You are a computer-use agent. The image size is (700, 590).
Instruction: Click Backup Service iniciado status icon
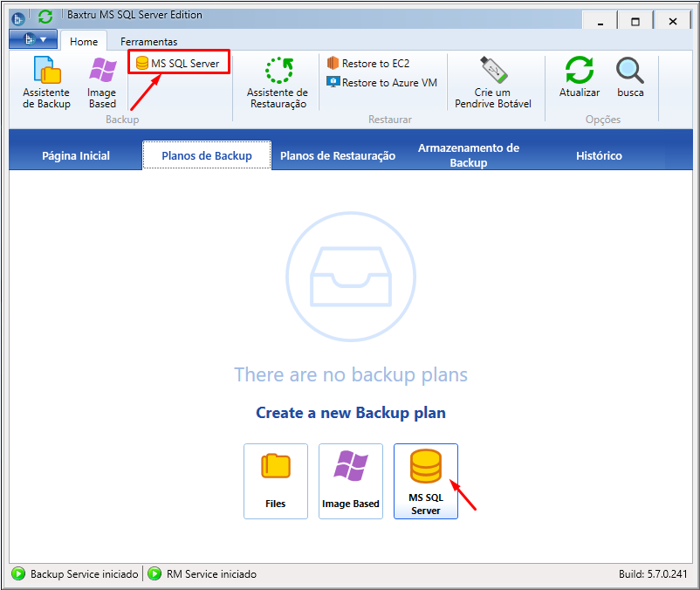coord(18,573)
